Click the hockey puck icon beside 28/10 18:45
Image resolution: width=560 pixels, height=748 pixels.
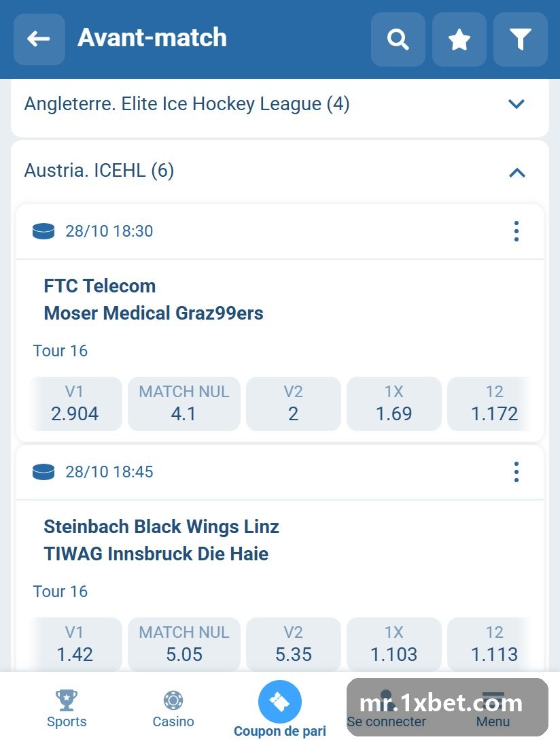click(x=43, y=473)
